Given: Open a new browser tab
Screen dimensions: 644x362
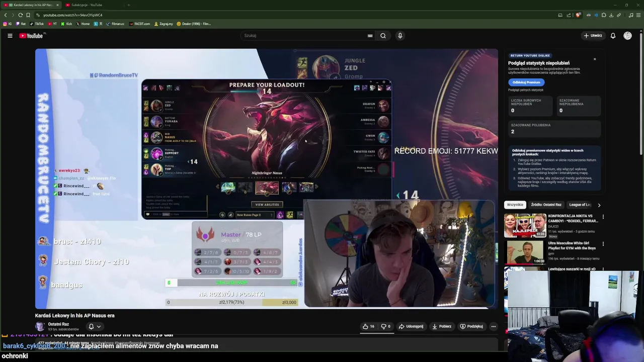Looking at the screenshot, I should coord(128,5).
